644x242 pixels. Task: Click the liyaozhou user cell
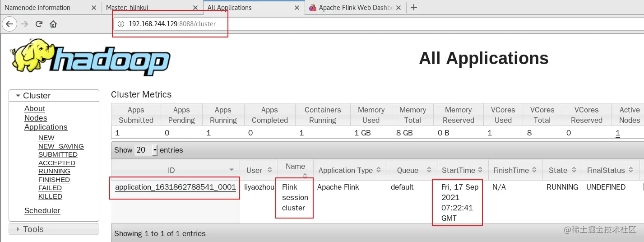(x=259, y=187)
